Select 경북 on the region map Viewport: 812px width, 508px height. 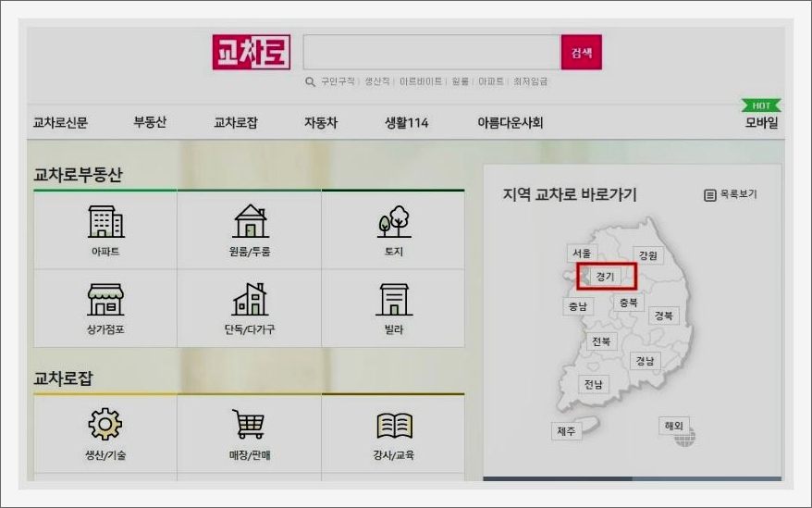[664, 316]
